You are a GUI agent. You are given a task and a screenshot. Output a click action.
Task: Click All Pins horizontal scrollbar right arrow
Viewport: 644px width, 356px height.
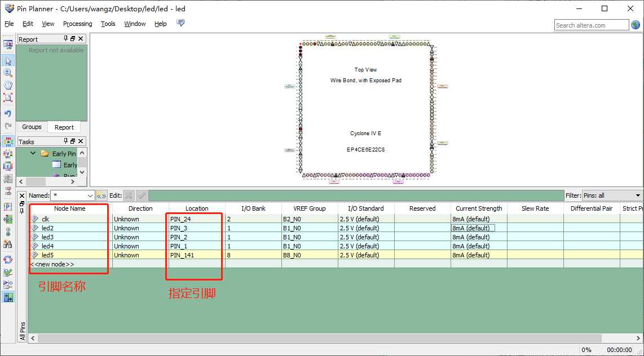639,339
